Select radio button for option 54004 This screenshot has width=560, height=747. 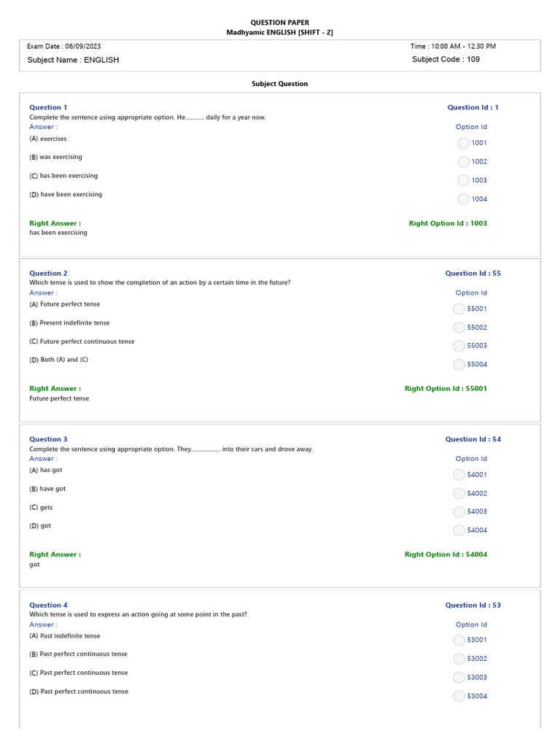tap(459, 530)
